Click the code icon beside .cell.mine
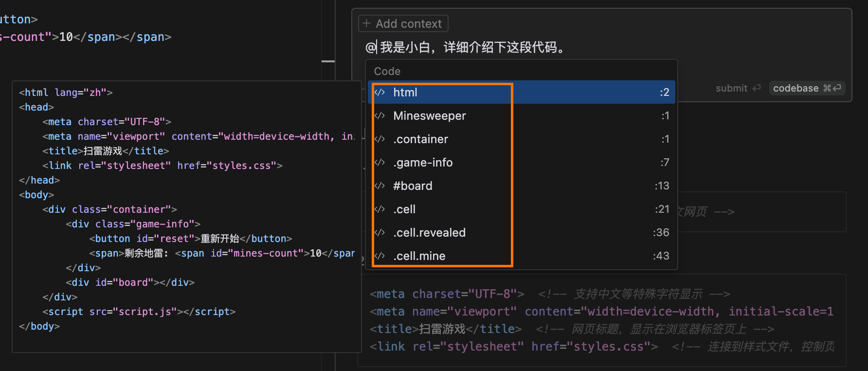Screen dimensions: 868x371 pyautogui.click(x=380, y=256)
